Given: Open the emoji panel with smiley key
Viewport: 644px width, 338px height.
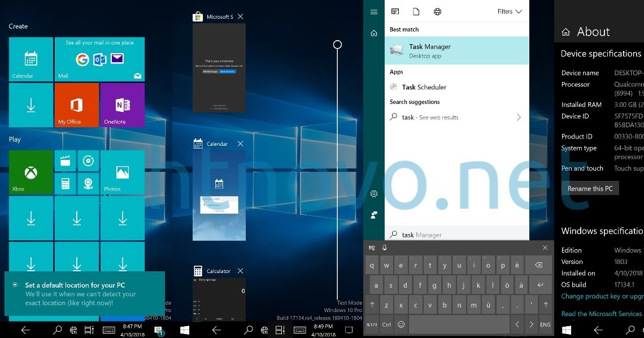Looking at the screenshot, I should (x=401, y=324).
